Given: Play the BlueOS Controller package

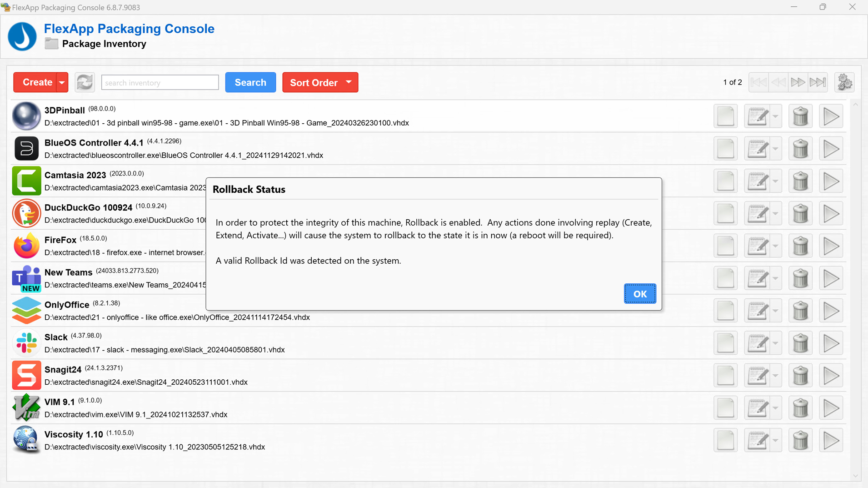Looking at the screenshot, I should point(831,149).
